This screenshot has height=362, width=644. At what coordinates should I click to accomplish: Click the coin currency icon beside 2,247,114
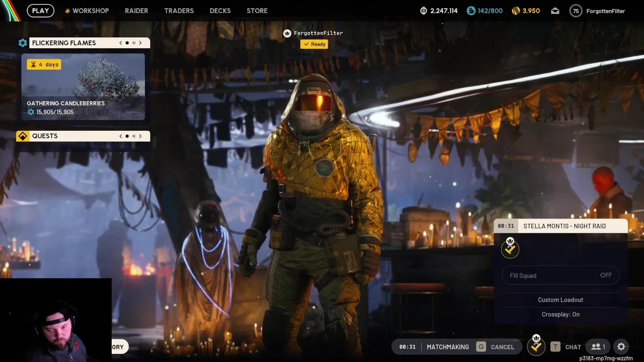[x=424, y=11]
